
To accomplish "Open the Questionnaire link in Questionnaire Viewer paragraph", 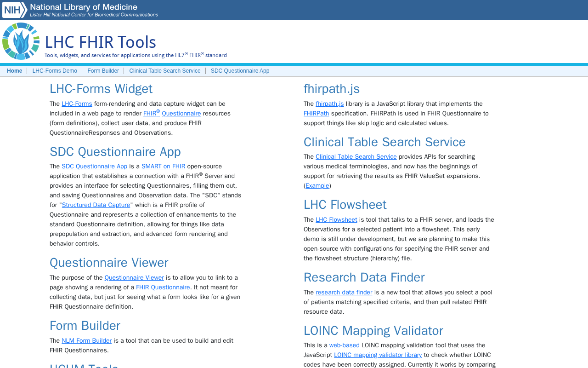I will (170, 287).
